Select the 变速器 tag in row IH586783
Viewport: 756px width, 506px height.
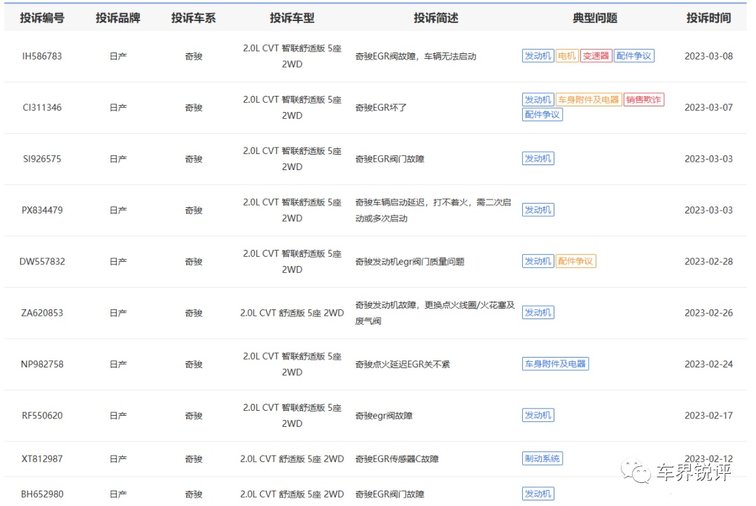(x=596, y=56)
